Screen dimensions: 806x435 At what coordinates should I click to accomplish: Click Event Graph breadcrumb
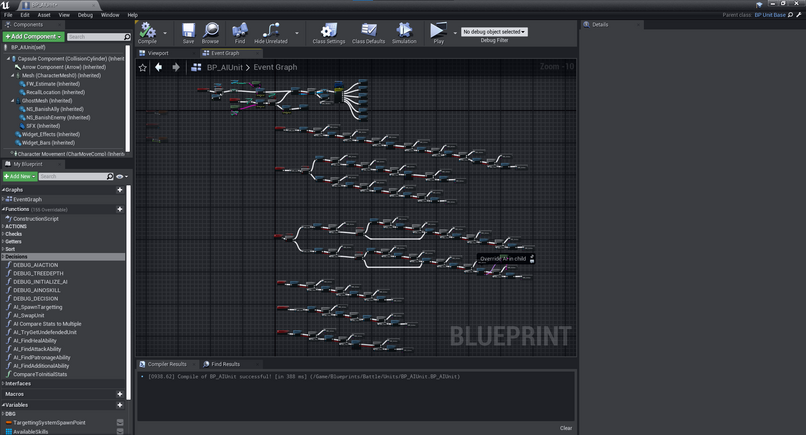coord(275,67)
